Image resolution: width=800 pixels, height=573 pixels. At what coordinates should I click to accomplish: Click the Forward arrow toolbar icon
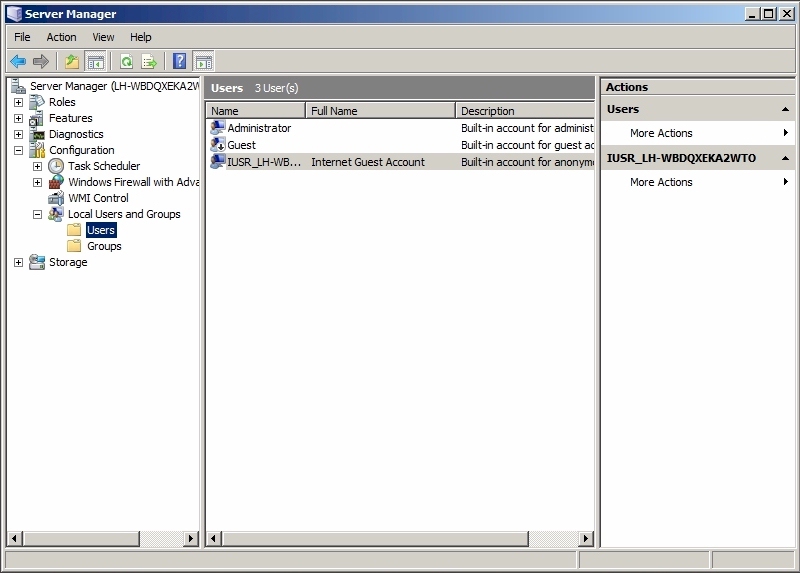click(x=40, y=62)
